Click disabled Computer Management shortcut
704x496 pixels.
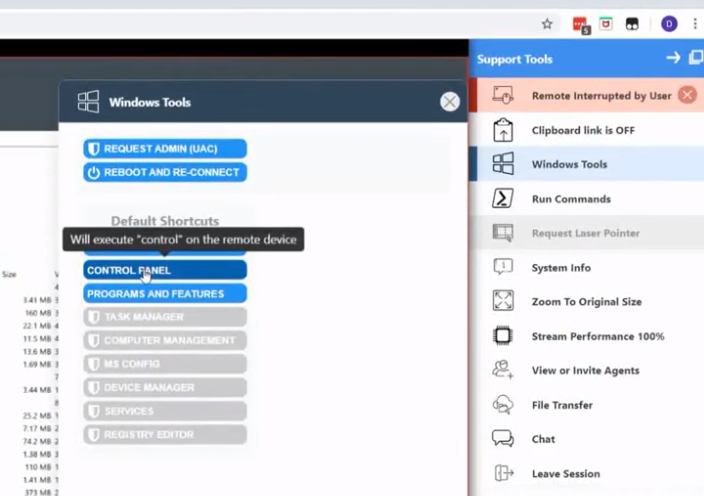point(165,340)
